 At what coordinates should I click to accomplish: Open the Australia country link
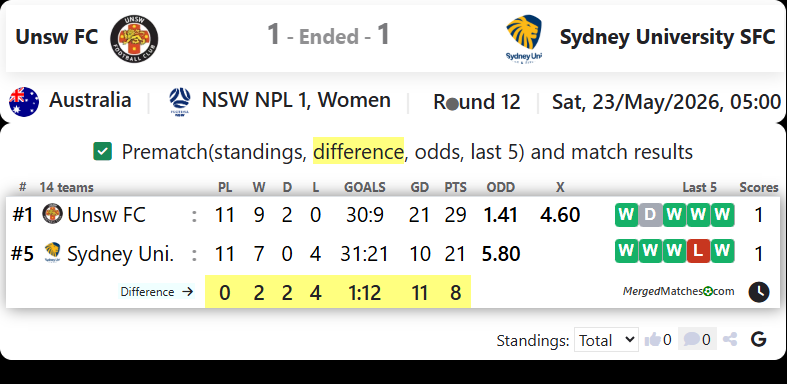pyautogui.click(x=90, y=100)
